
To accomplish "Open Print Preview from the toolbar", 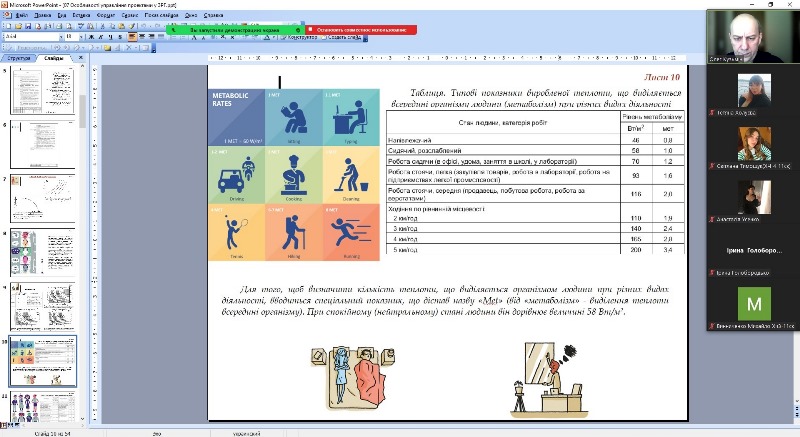I will pos(68,26).
